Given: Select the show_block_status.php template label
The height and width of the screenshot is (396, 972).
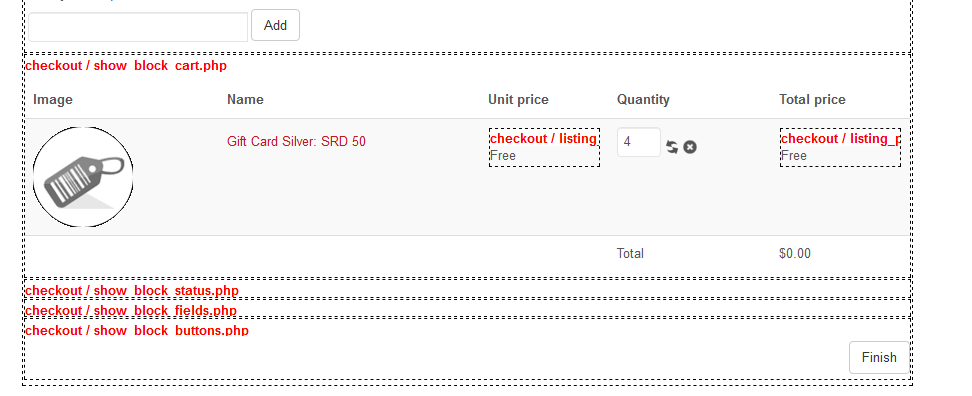Looking at the screenshot, I should pyautogui.click(x=131, y=291).
